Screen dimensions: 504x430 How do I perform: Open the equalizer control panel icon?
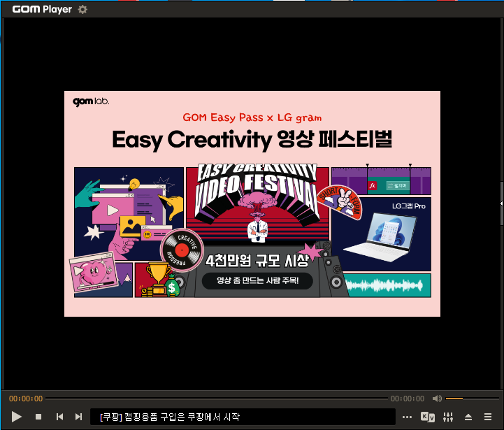pos(448,417)
